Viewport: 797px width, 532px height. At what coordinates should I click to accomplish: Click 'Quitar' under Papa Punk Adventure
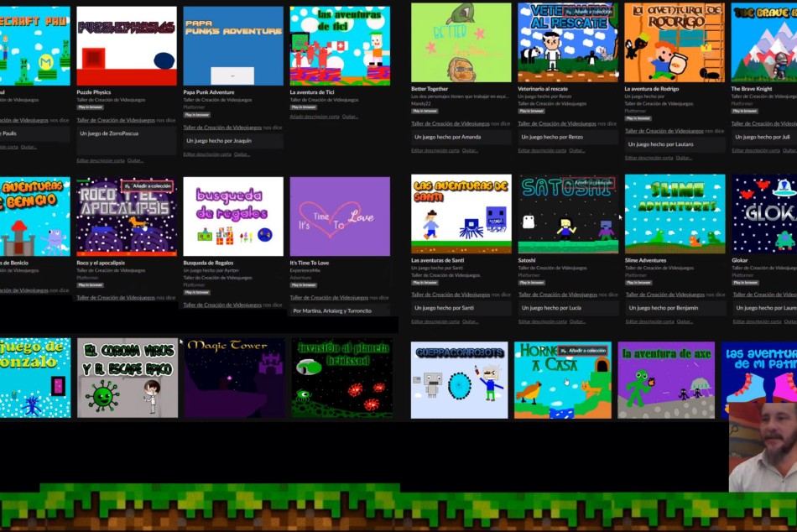point(242,154)
